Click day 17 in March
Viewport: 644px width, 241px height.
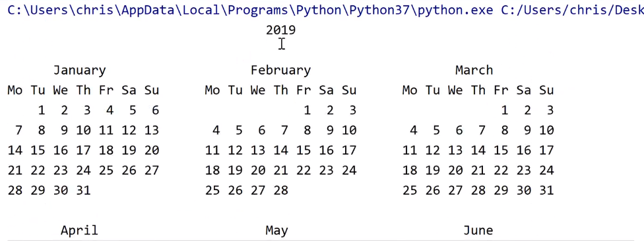point(546,151)
